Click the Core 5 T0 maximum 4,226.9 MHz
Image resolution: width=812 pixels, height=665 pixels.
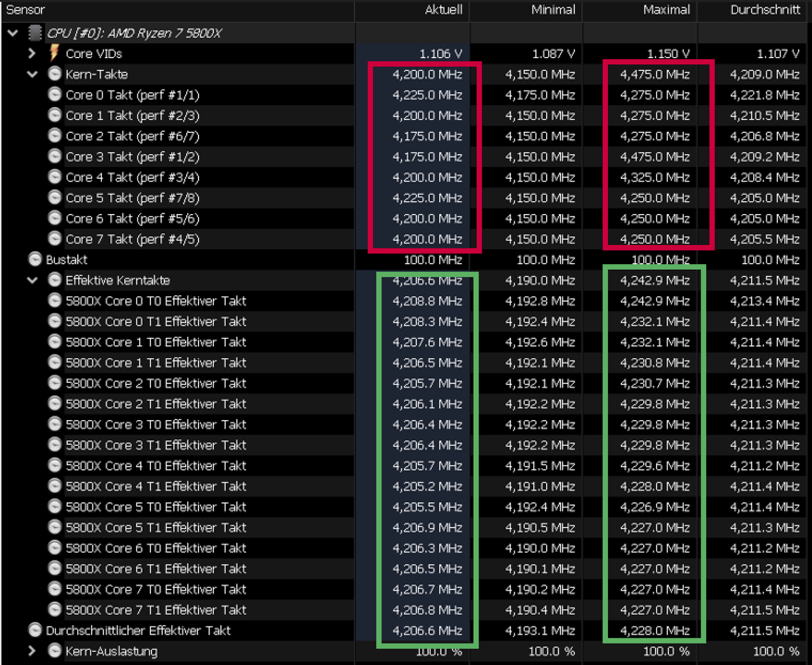click(655, 507)
